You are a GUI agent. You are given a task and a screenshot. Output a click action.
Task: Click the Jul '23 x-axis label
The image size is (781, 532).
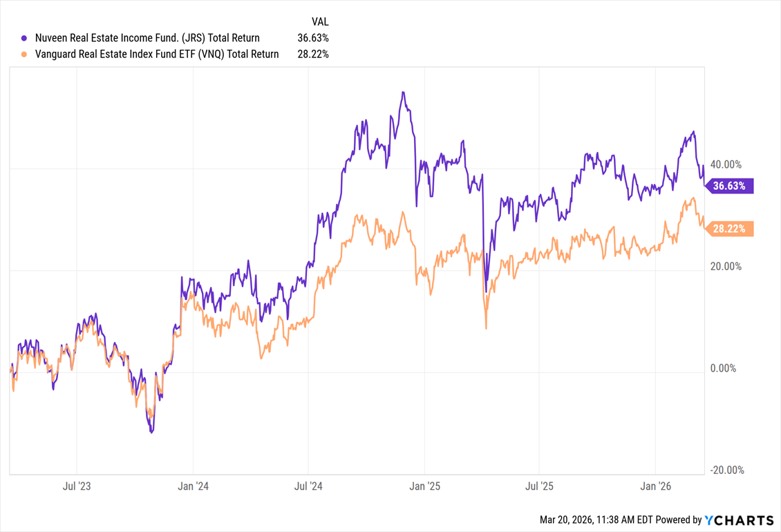(x=77, y=486)
